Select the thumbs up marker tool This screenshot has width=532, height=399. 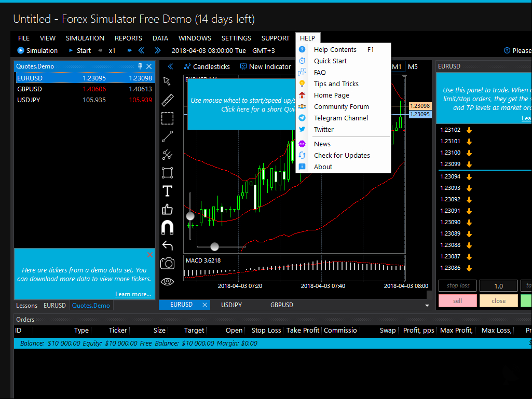coord(167,209)
